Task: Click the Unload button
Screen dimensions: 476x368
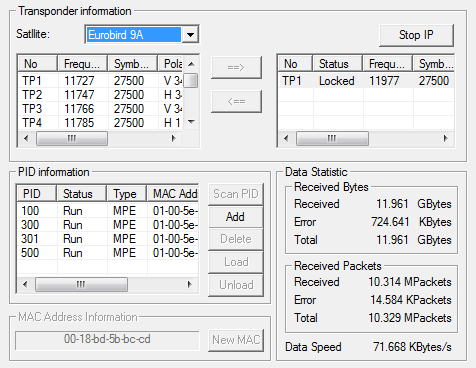Action: [x=236, y=285]
